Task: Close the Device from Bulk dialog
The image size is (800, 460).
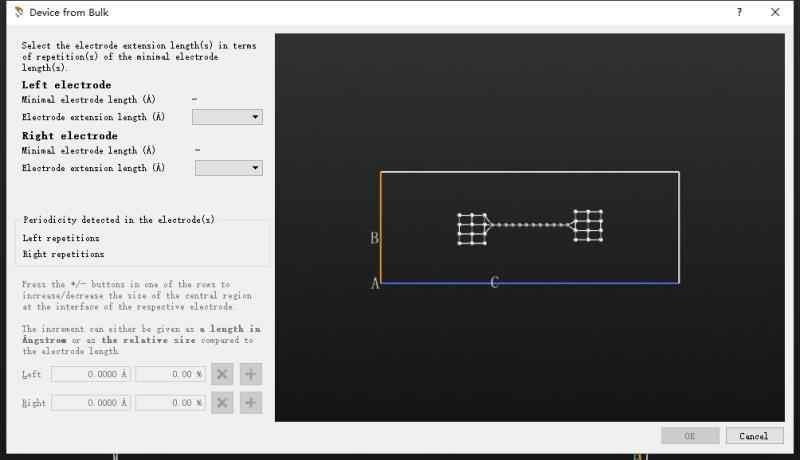Action: (775, 12)
